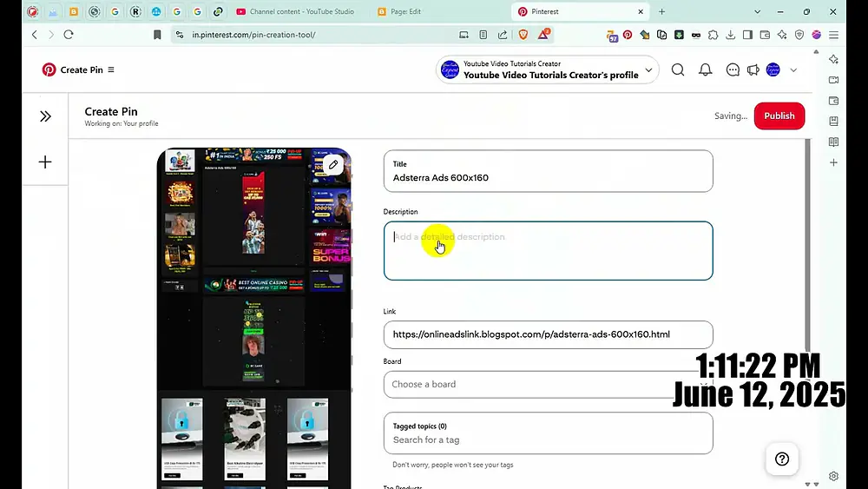This screenshot has width=868, height=489.
Task: Open browser downloads icon
Action: coord(730,35)
